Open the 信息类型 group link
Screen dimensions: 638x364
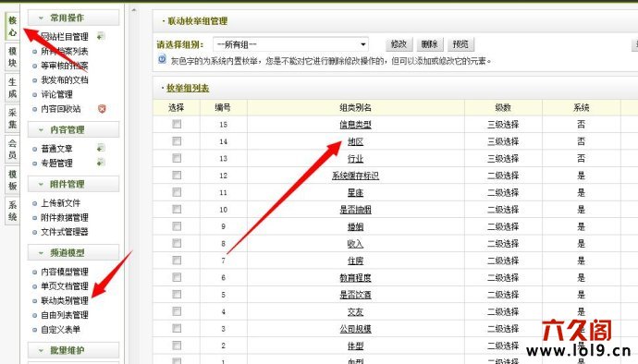355,125
